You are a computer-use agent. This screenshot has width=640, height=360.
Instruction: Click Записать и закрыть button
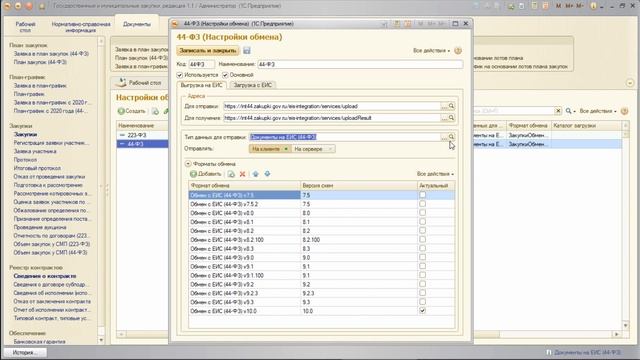point(208,51)
